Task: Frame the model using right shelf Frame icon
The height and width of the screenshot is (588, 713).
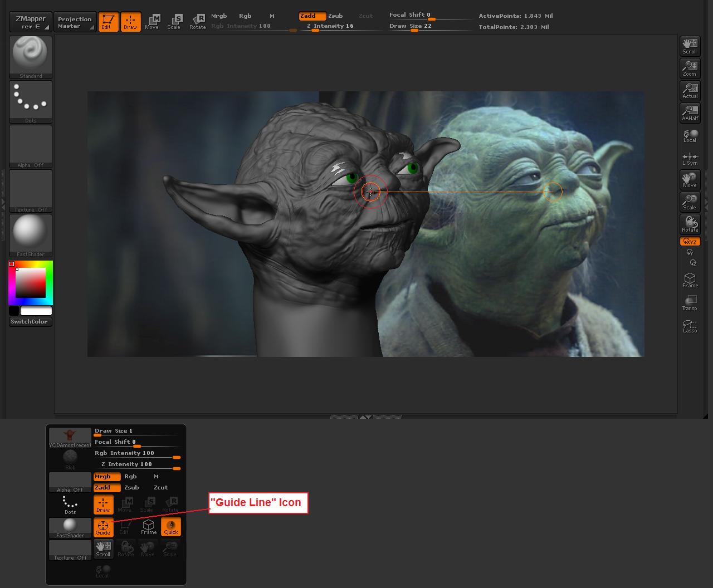Action: (690, 280)
